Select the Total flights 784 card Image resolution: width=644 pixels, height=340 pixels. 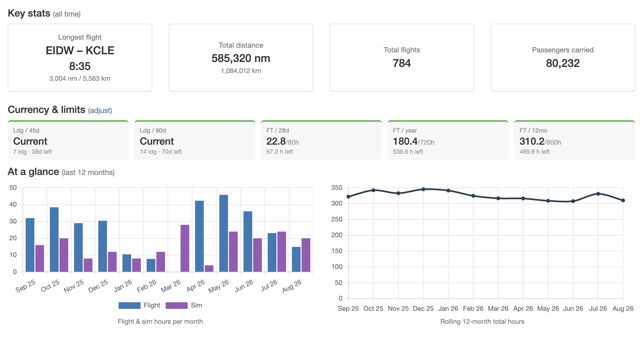click(402, 58)
